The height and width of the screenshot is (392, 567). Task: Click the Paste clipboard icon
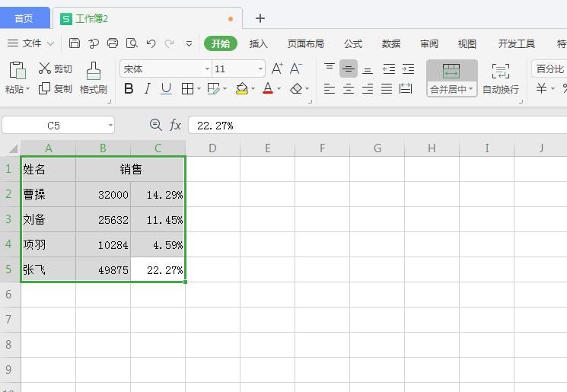(18, 71)
